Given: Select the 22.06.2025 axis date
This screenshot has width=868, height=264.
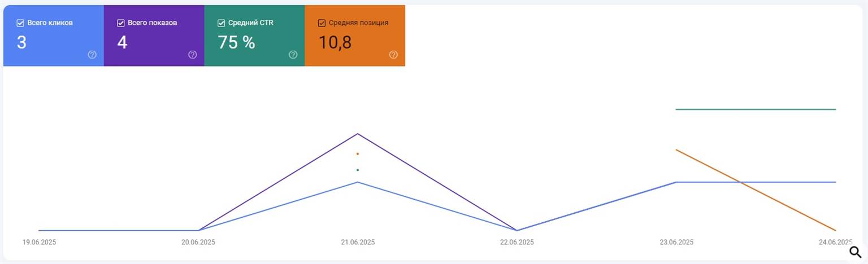Looking at the screenshot, I should click(517, 243).
